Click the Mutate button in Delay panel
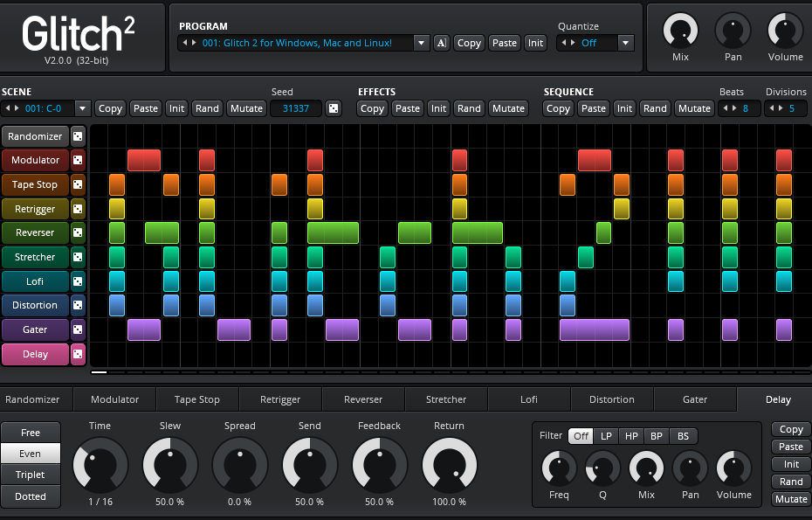Screen dimensions: 812x520 coord(791,499)
